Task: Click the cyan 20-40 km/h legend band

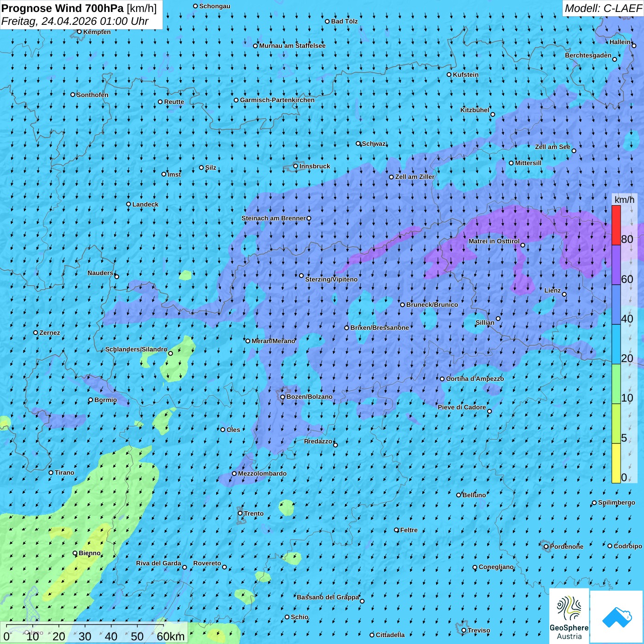Action: click(616, 345)
